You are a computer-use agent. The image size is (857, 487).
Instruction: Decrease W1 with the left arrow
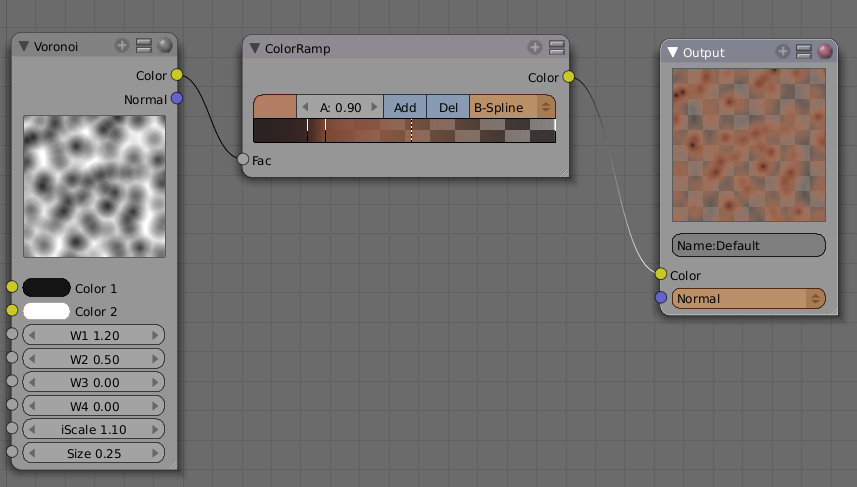pos(32,335)
